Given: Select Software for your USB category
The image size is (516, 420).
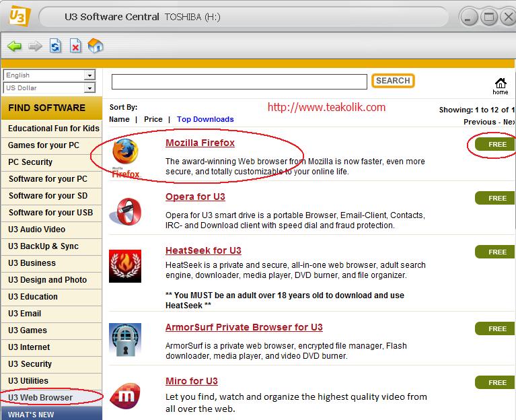Looking at the screenshot, I should [x=52, y=213].
